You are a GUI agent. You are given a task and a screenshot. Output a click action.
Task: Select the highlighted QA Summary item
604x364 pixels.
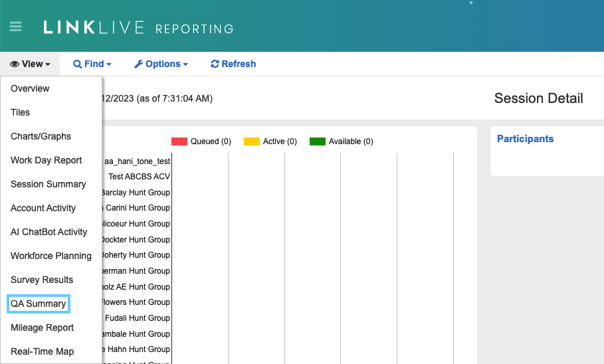pyautogui.click(x=39, y=304)
